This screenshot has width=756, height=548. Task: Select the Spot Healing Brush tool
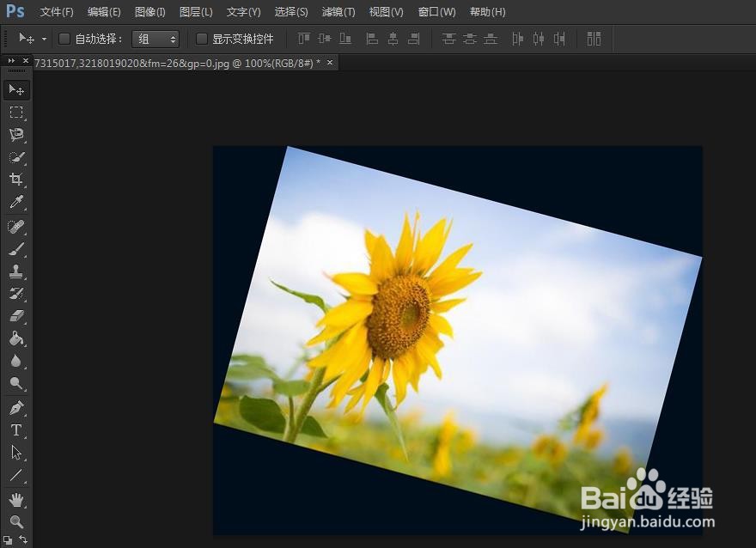point(16,227)
